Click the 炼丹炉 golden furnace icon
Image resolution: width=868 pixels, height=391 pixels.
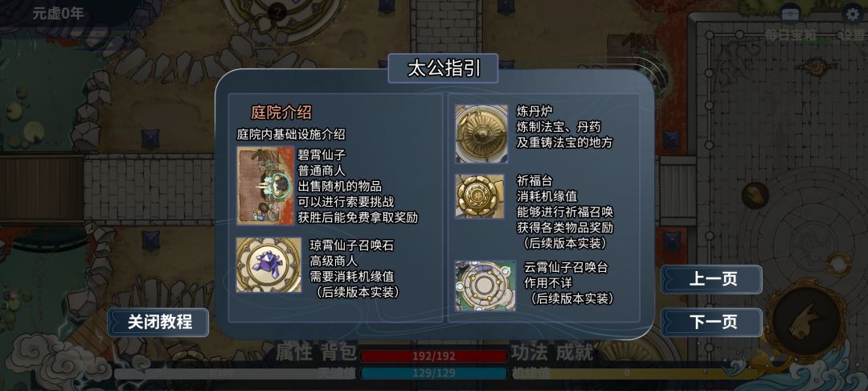(x=481, y=134)
